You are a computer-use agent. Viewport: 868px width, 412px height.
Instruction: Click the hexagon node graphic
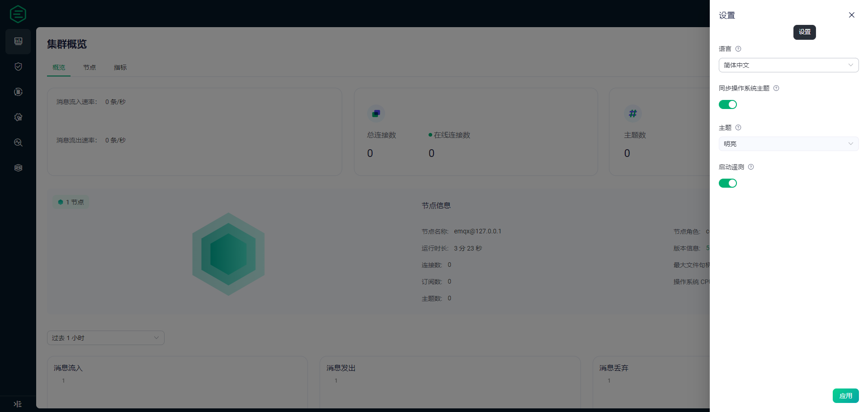pos(228,254)
